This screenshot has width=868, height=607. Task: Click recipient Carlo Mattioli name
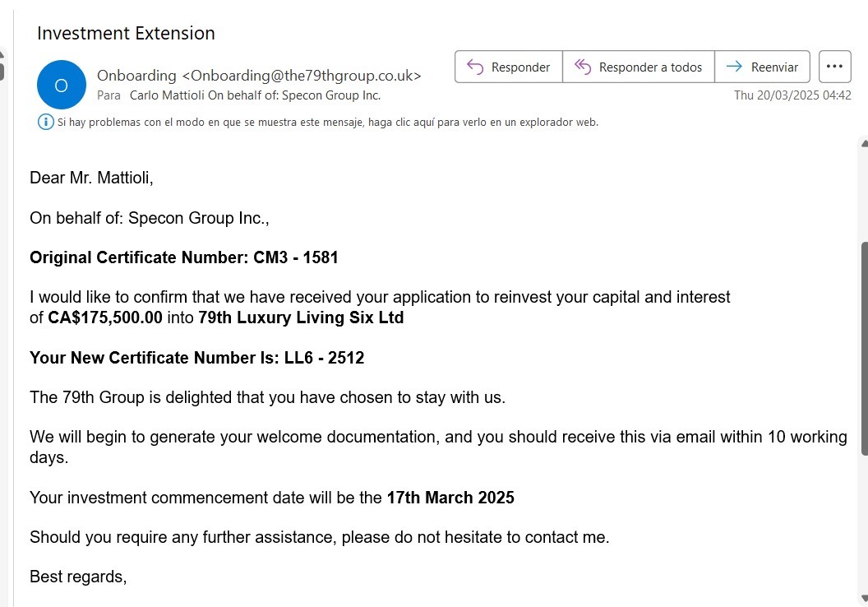click(167, 95)
